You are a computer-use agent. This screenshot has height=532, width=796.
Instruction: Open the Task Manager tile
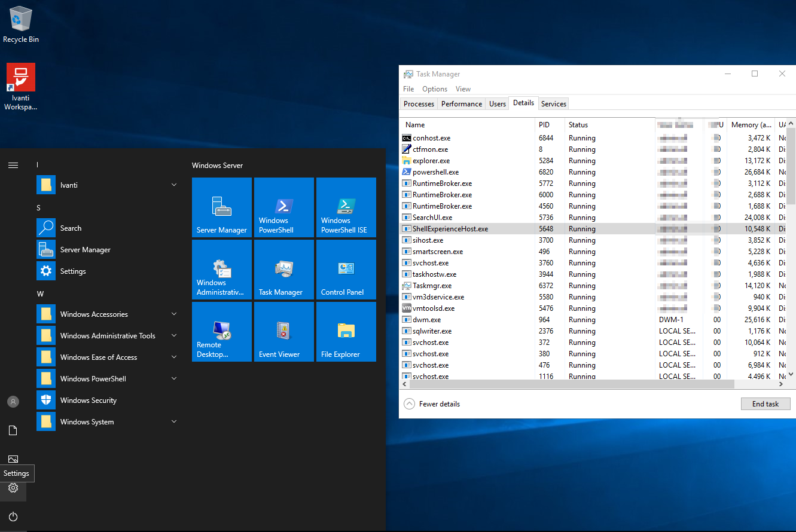pos(284,270)
